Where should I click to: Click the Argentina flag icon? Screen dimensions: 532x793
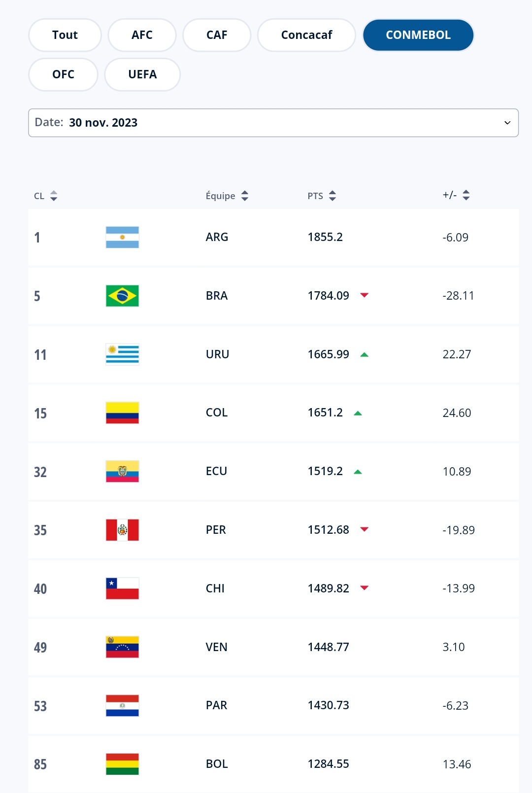tap(122, 237)
